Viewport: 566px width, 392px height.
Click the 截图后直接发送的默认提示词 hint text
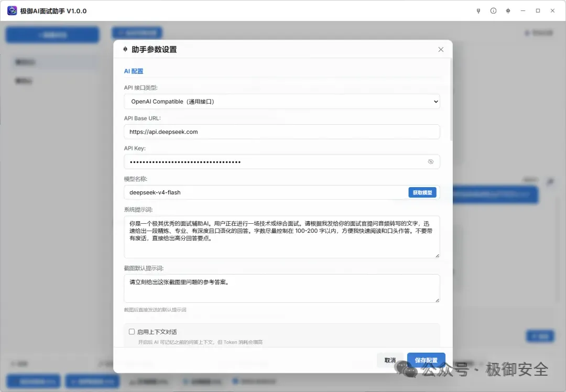[155, 310]
